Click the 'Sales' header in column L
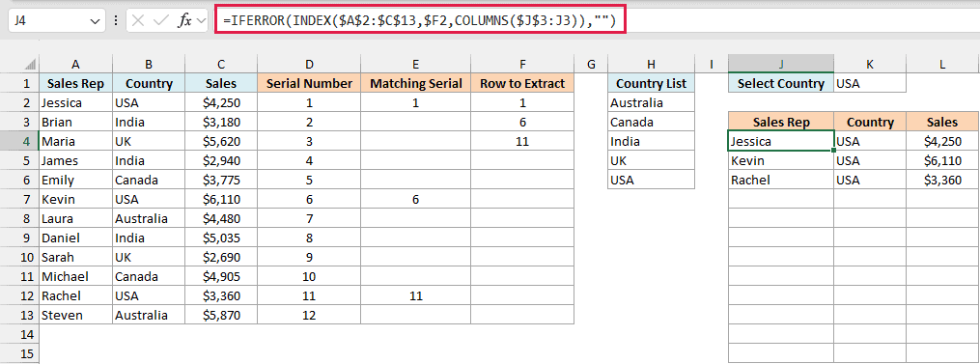The height and width of the screenshot is (364, 980). pyautogui.click(x=942, y=122)
